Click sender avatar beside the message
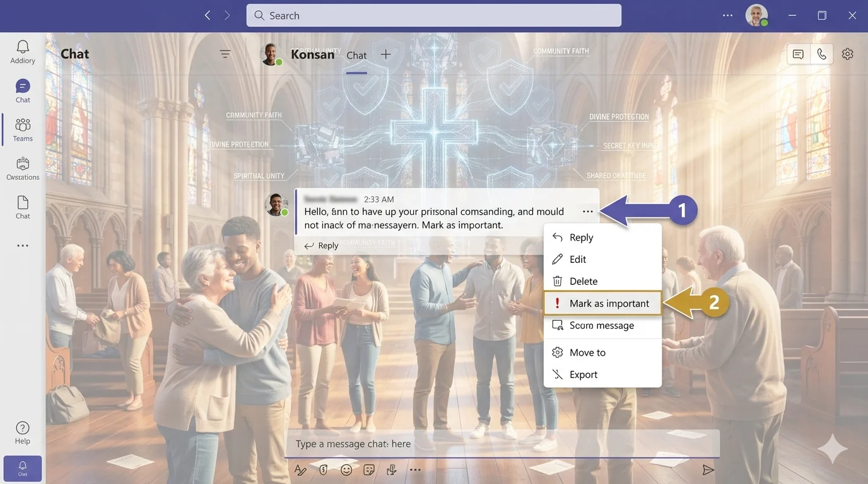 276,205
